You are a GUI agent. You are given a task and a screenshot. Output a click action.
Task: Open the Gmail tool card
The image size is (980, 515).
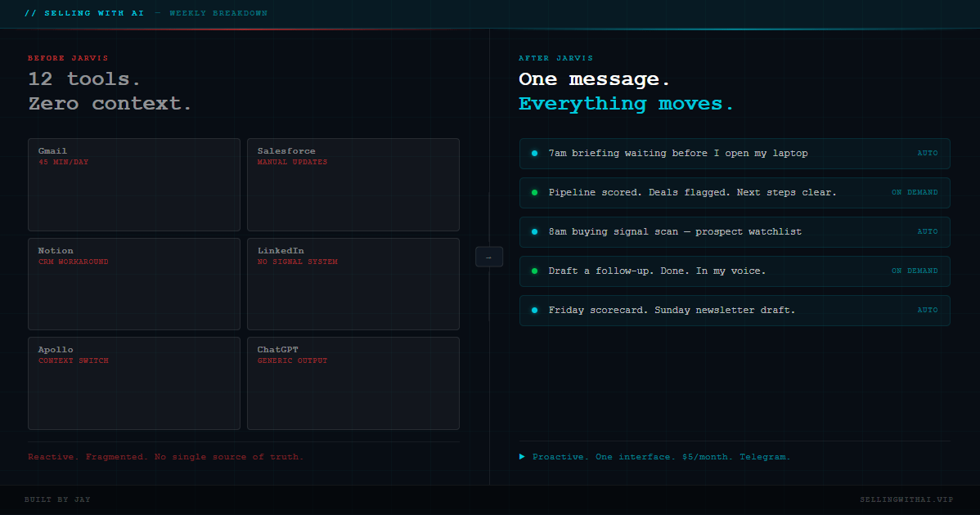pos(134,185)
